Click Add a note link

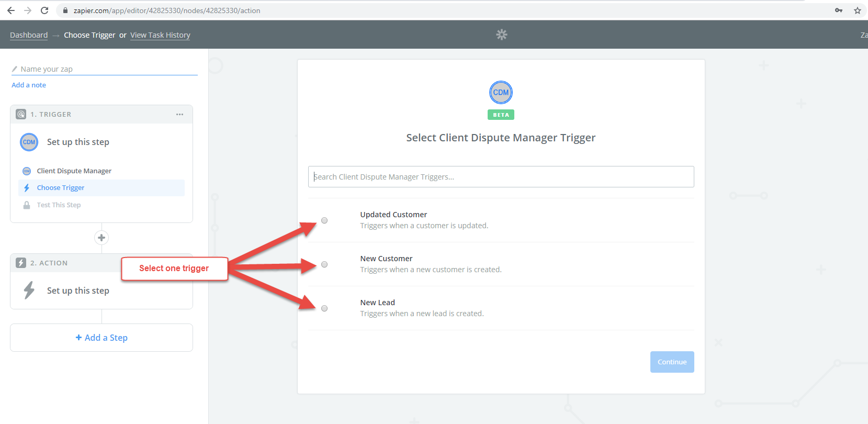(x=29, y=85)
